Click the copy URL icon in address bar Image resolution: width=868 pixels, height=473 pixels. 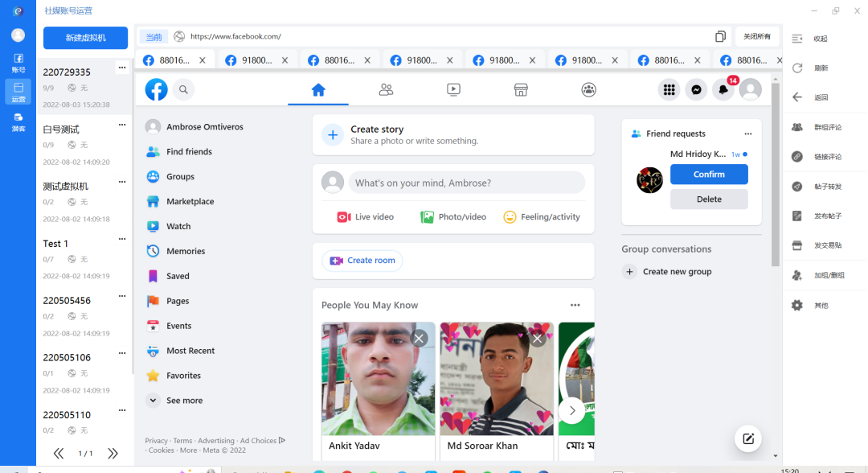pyautogui.click(x=720, y=36)
